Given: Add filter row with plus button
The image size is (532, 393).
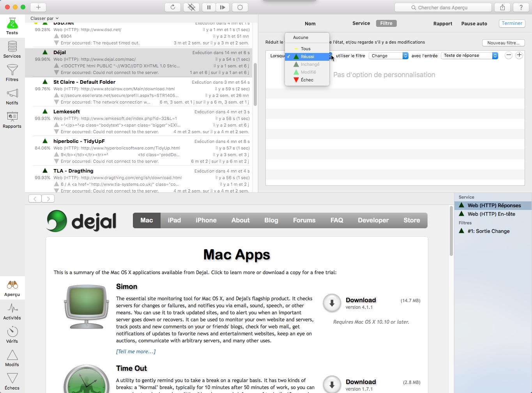Looking at the screenshot, I should (x=519, y=55).
